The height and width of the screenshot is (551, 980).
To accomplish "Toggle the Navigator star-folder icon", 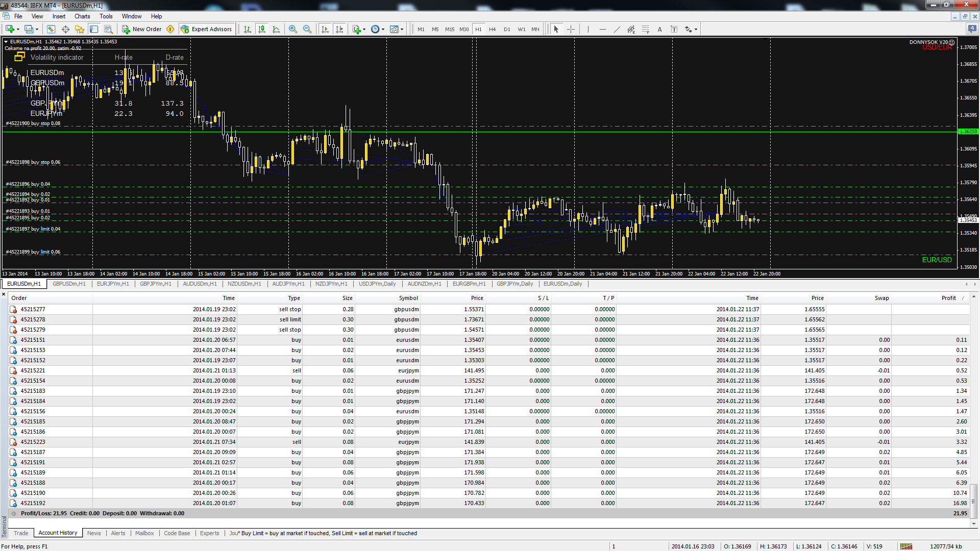I will [80, 29].
